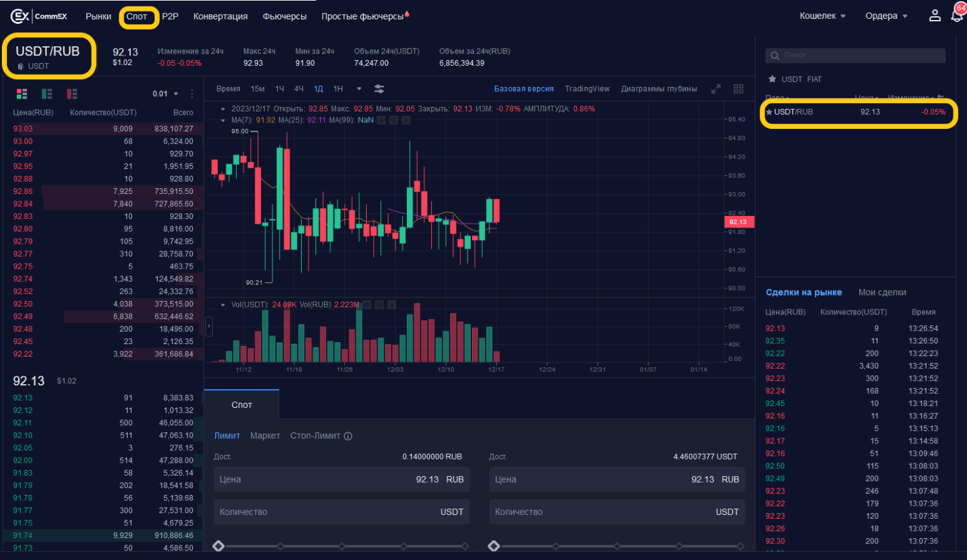Open the Фьючерсы menu
The image size is (967, 560).
[x=284, y=16]
